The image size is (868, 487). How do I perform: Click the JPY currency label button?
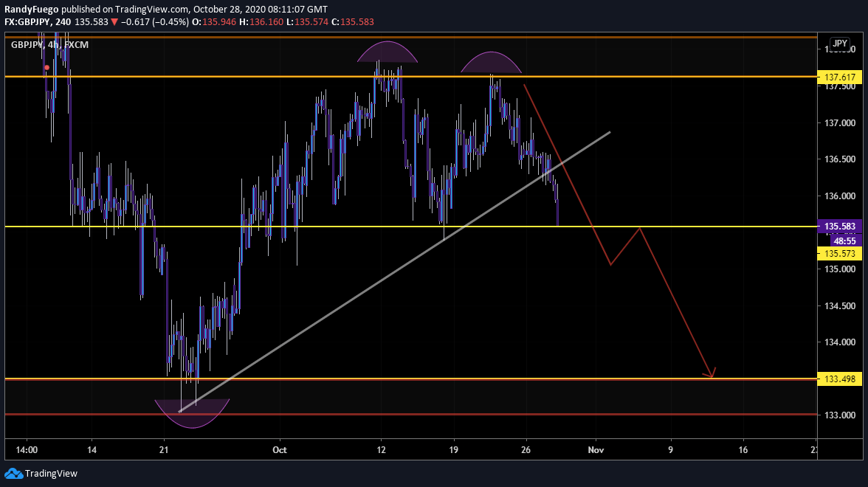840,44
